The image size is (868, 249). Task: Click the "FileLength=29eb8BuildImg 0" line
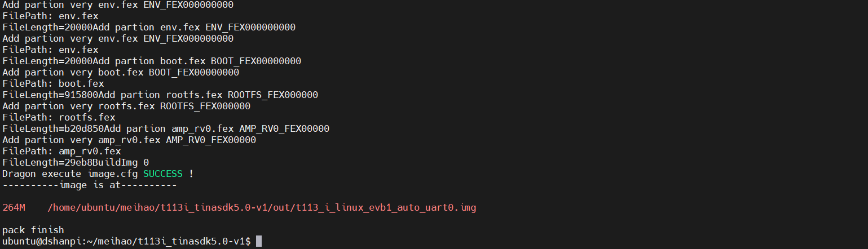76,162
